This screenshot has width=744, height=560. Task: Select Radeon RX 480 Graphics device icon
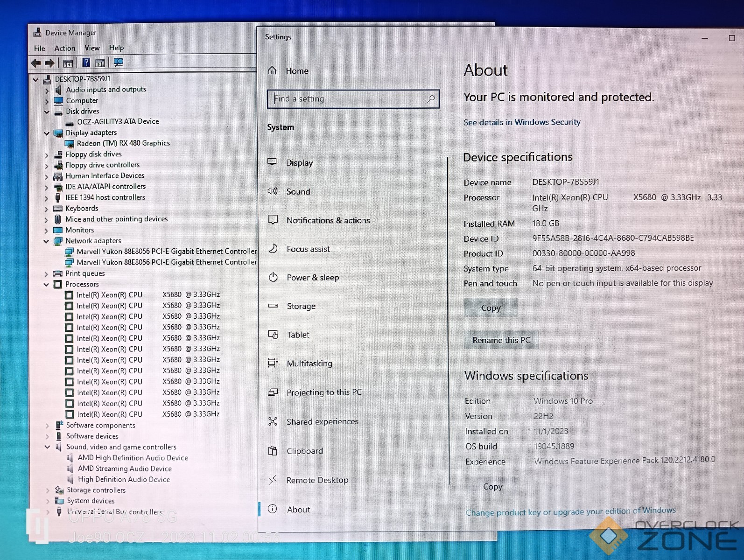tap(70, 144)
